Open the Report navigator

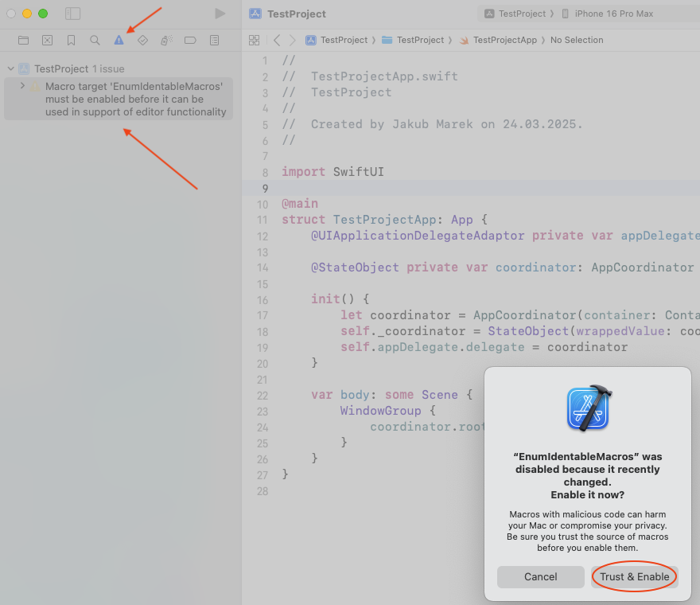click(x=214, y=40)
